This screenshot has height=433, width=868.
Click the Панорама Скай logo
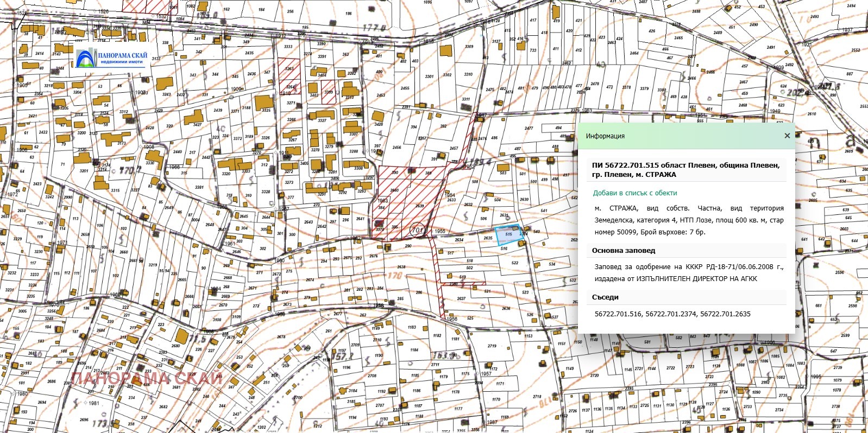coord(111,58)
